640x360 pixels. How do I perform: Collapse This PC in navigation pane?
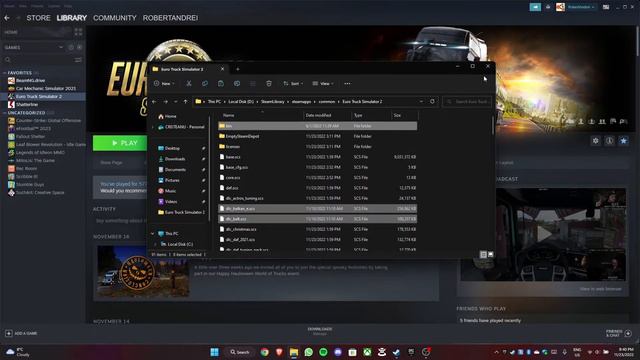click(153, 233)
